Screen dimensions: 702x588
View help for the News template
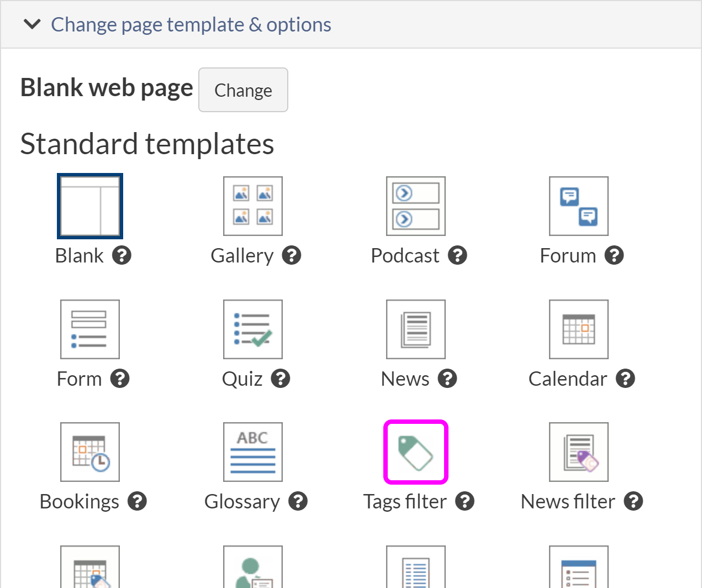tap(448, 378)
